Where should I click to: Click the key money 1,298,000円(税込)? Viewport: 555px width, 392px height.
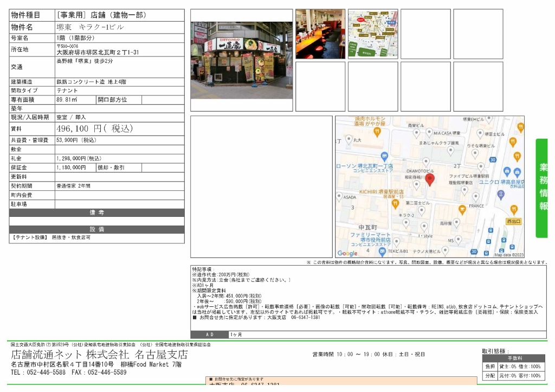79,158
